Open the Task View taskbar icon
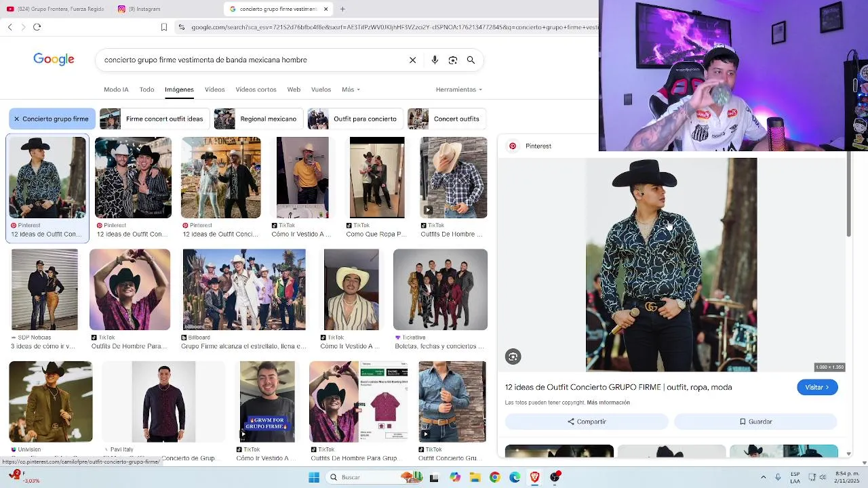This screenshot has height=488, width=868. click(x=434, y=477)
